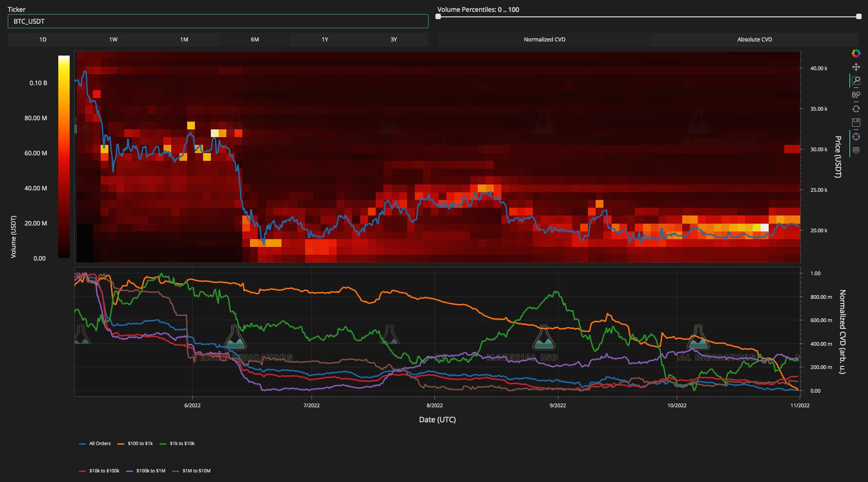Image resolution: width=868 pixels, height=482 pixels.
Task: Choose the 3Y time range
Action: coord(393,40)
